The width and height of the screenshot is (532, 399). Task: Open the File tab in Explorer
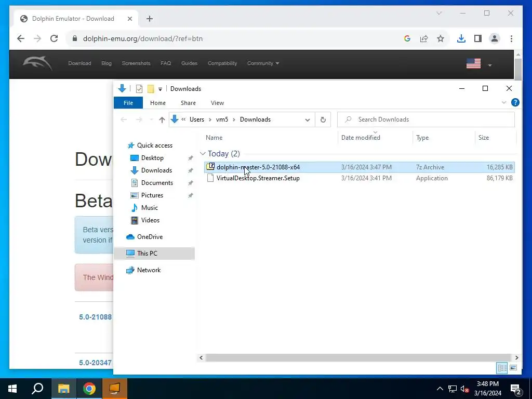click(x=128, y=103)
